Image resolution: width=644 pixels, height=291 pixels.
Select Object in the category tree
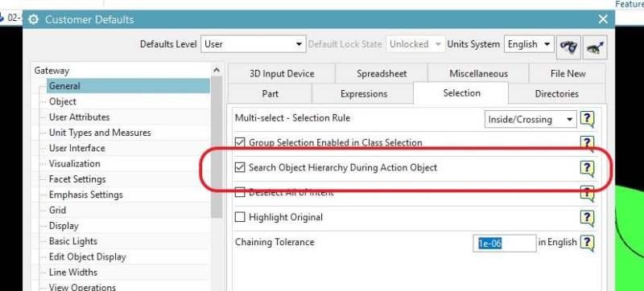pos(63,101)
